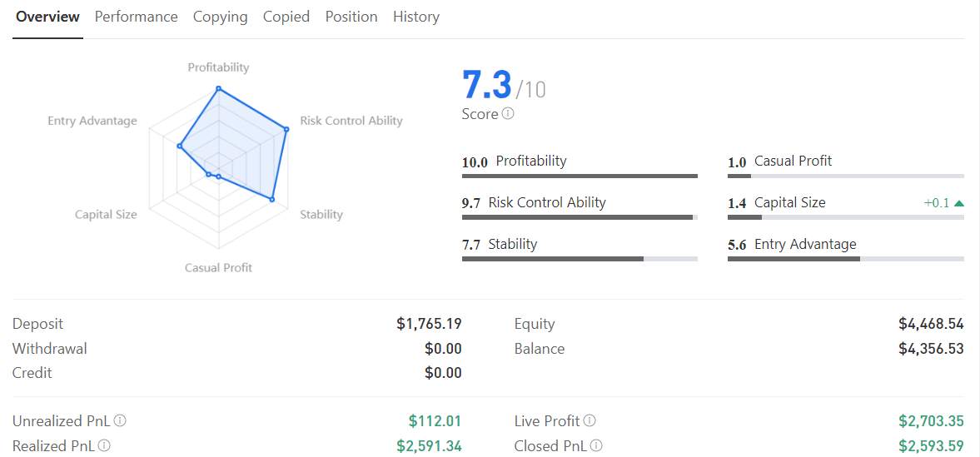The image size is (980, 457).
Task: Open the History tab
Action: [x=415, y=17]
